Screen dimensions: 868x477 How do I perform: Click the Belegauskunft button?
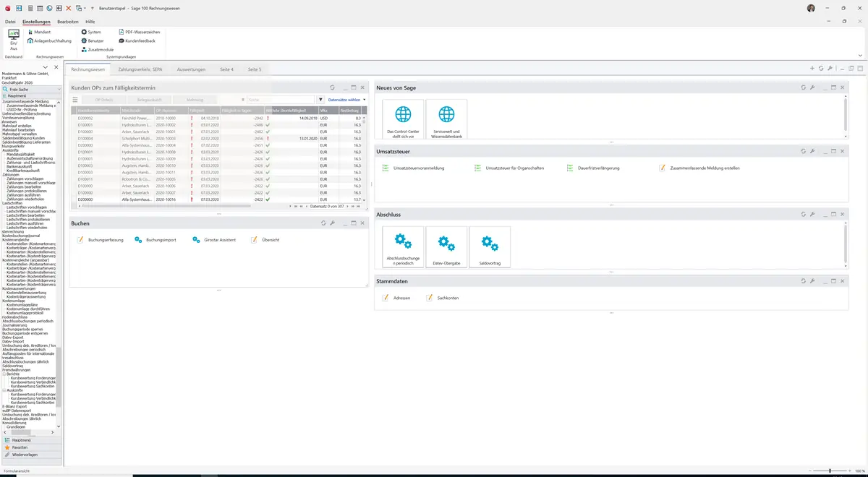pos(149,100)
